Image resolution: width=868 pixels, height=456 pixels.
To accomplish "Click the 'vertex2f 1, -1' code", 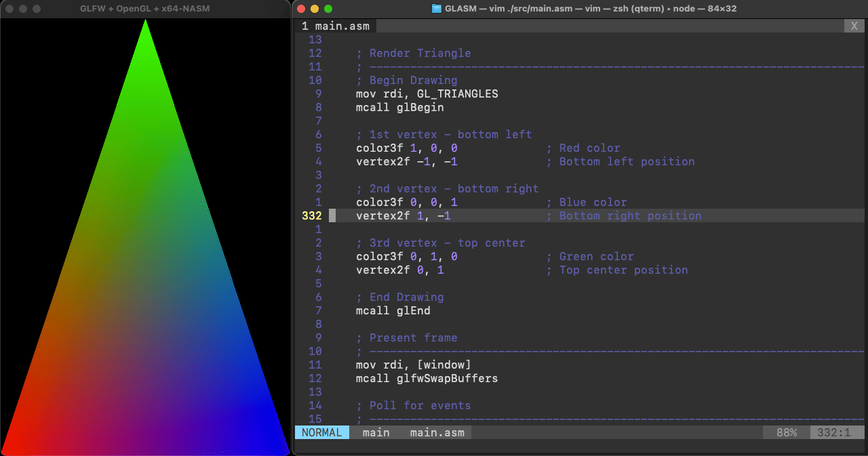I will pyautogui.click(x=403, y=216).
